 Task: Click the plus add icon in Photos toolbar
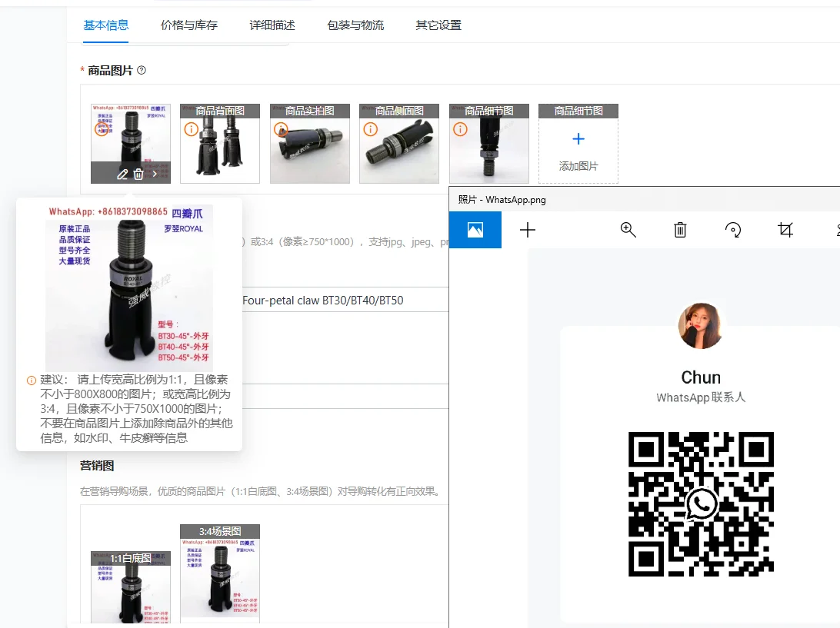tap(528, 230)
